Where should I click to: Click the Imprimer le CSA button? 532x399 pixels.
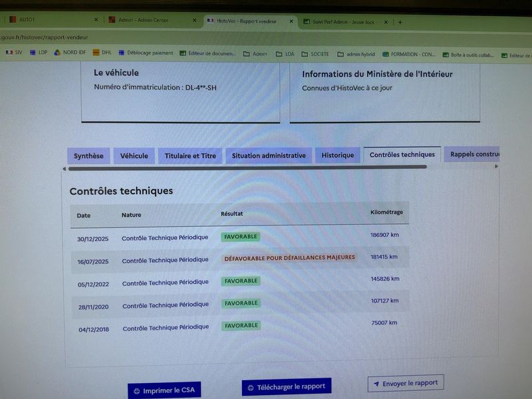click(x=164, y=390)
